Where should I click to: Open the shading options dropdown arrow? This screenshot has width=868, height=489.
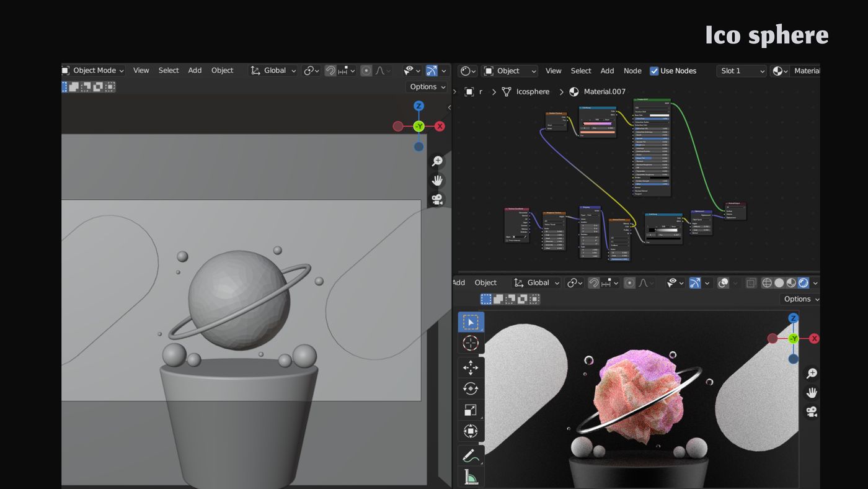815,283
